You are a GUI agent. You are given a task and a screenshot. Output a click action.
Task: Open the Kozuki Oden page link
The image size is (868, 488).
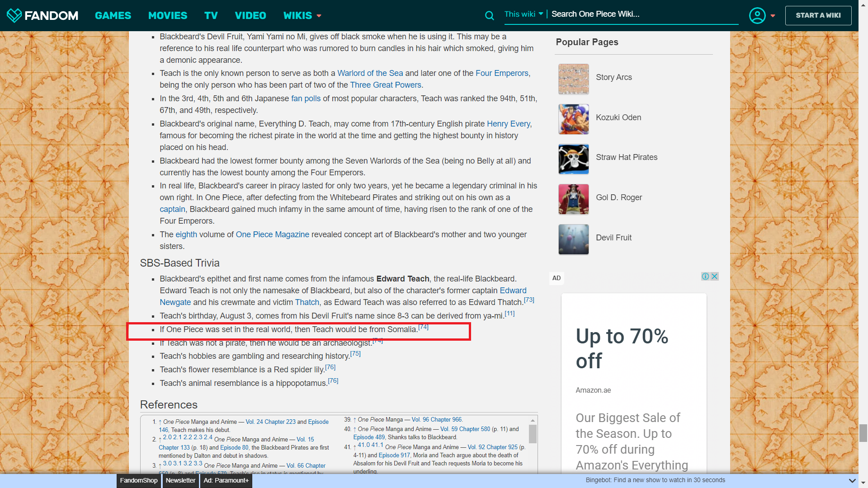click(x=618, y=117)
